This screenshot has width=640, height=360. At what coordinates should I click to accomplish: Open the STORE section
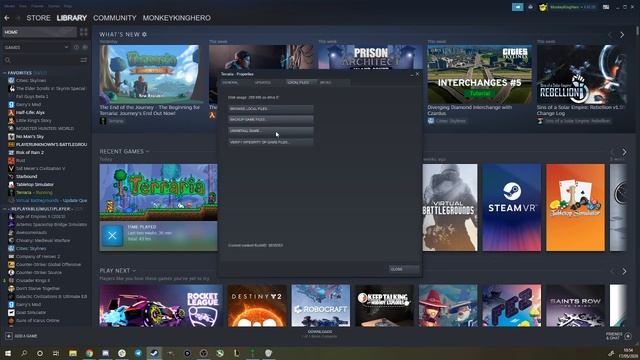coord(38,18)
